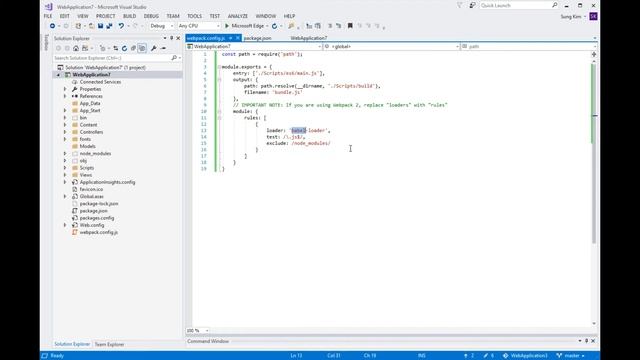Viewport: 640px width, 360px height.
Task: Click WebApplication1 repository in status bar
Action: point(525,356)
